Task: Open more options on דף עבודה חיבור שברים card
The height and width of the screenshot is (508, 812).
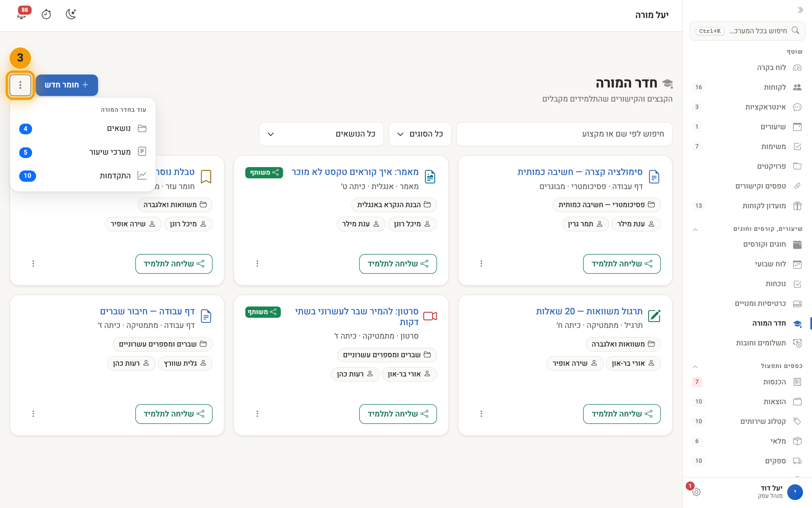Action: point(33,414)
